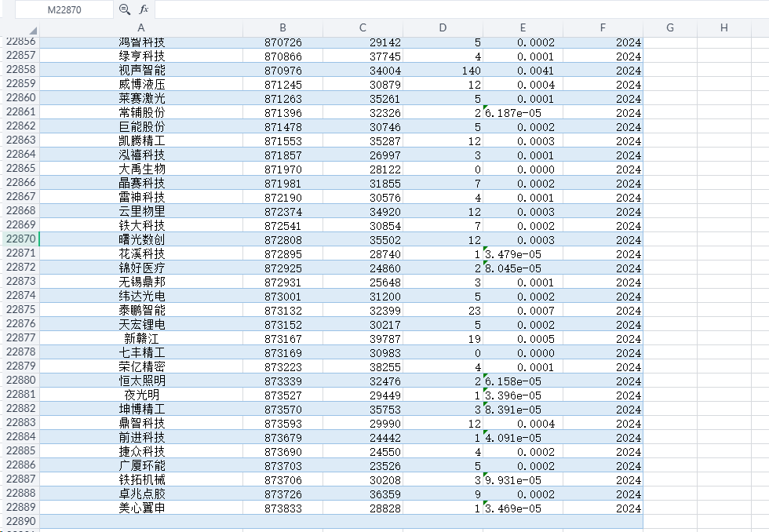Image resolution: width=769 pixels, height=532 pixels.
Task: Click cell with value 39787
Action: [x=363, y=338]
